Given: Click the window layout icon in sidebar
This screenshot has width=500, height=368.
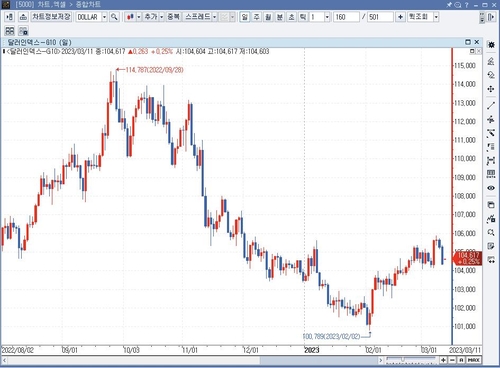Looking at the screenshot, I should [491, 205].
